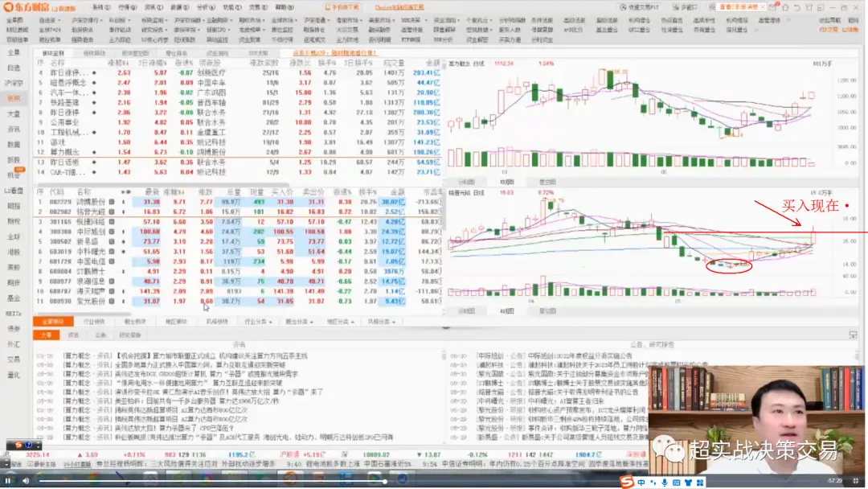
Task: Select the 游戏 sector row
Action: tap(240, 142)
